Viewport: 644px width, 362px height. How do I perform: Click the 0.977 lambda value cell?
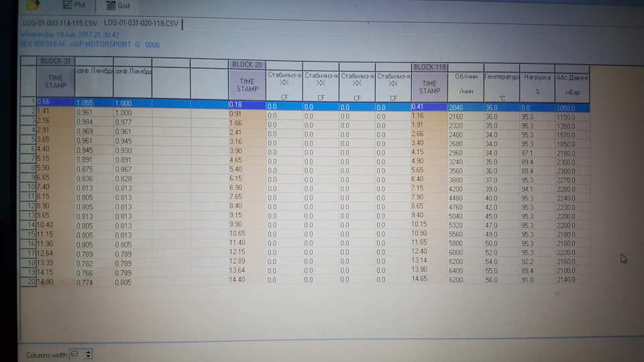[133, 122]
